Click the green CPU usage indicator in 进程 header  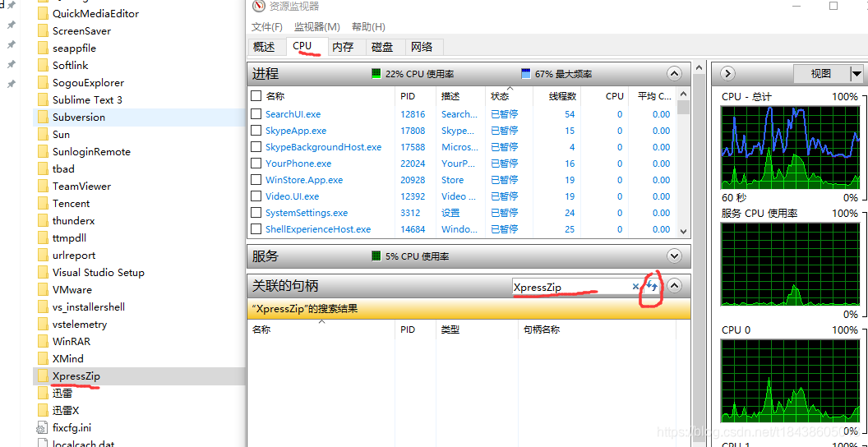click(376, 74)
